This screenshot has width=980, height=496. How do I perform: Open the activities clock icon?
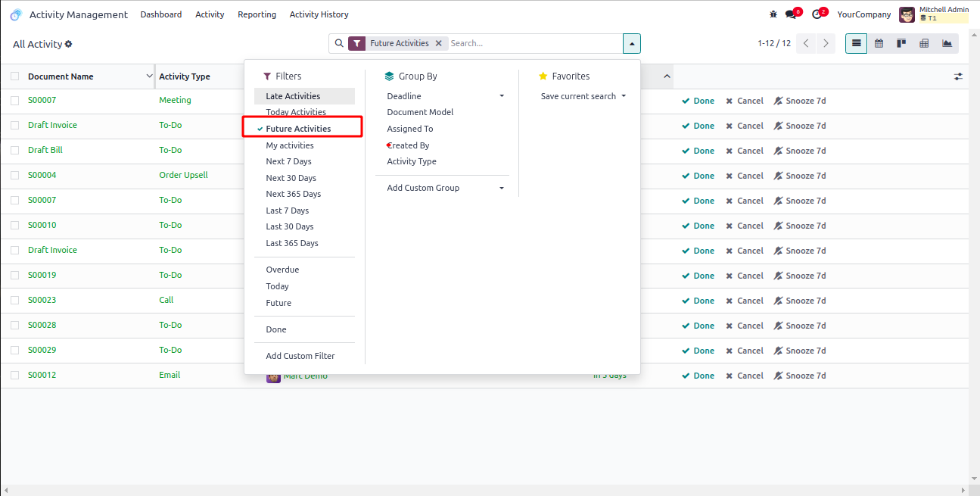[817, 14]
